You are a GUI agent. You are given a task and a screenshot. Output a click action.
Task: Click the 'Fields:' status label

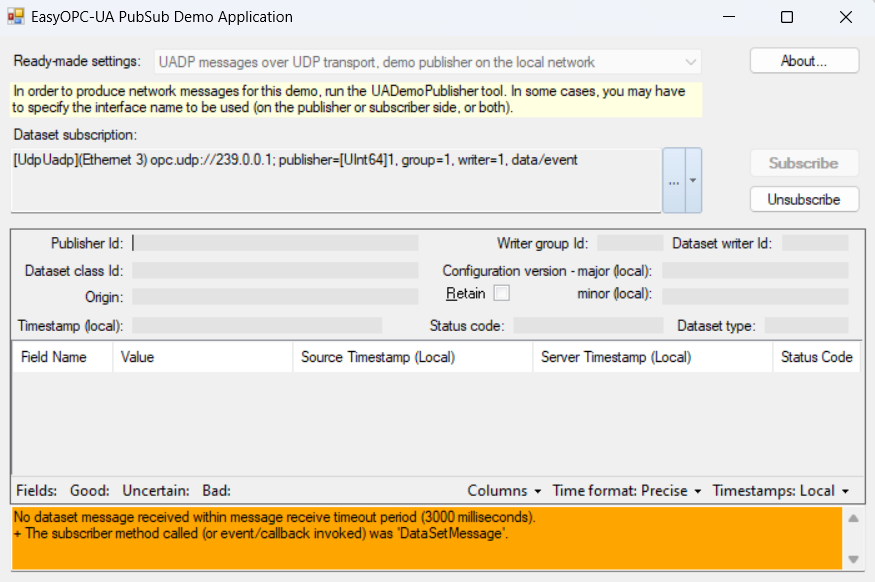pyautogui.click(x=36, y=490)
